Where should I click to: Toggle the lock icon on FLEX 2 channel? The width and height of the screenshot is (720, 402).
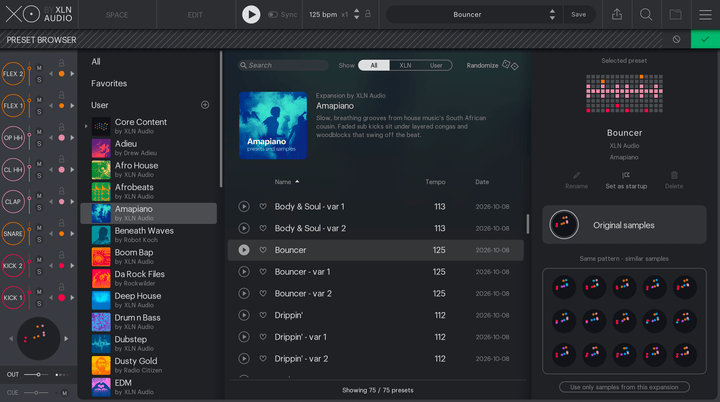pyautogui.click(x=62, y=63)
